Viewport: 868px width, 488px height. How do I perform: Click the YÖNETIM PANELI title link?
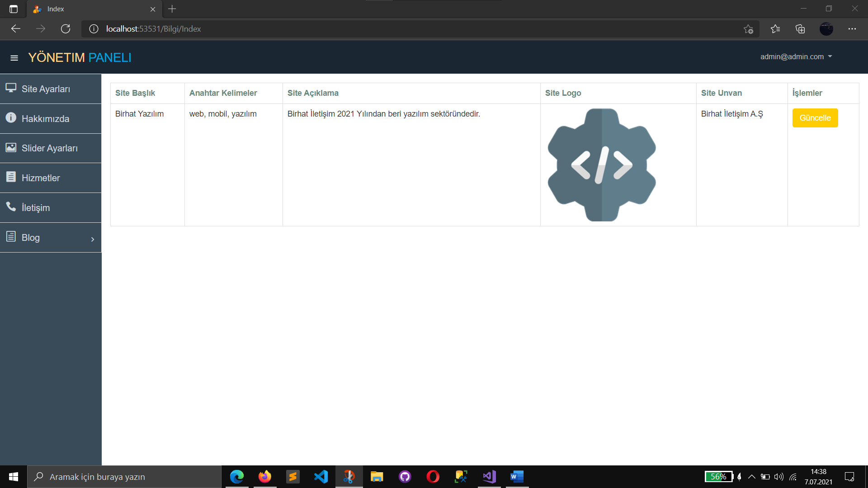[80, 58]
